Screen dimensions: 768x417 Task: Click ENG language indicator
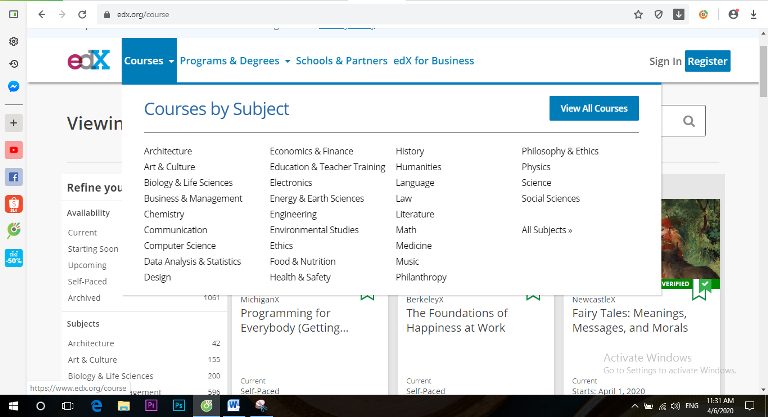(x=692, y=406)
